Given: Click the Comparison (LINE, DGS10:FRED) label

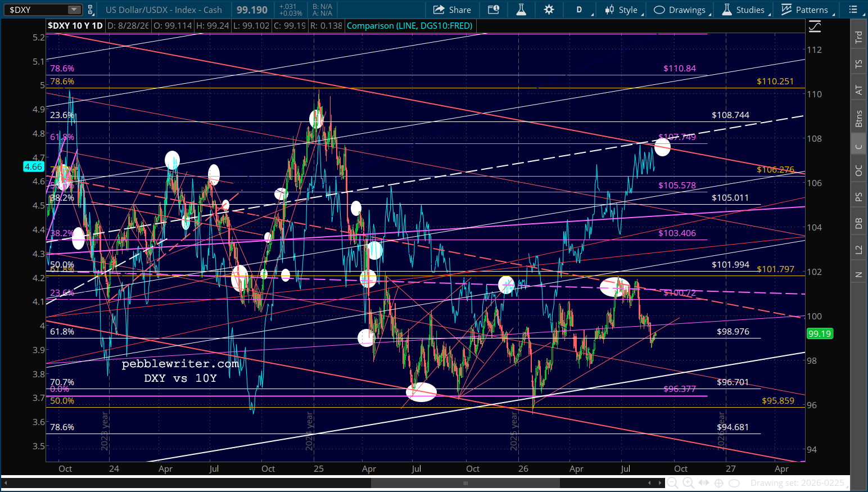Looking at the screenshot, I should [x=410, y=25].
